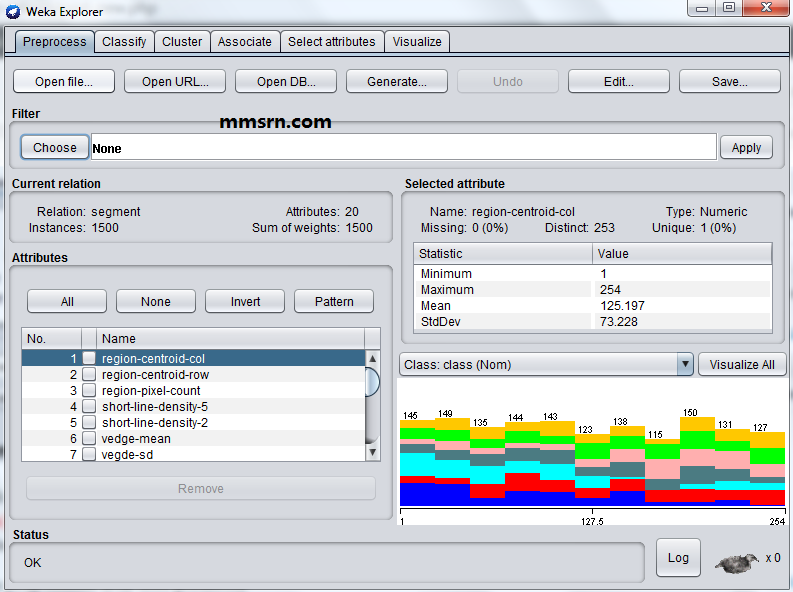Click the attribute list scroll up arrow
793x592 pixels.
pos(372,358)
